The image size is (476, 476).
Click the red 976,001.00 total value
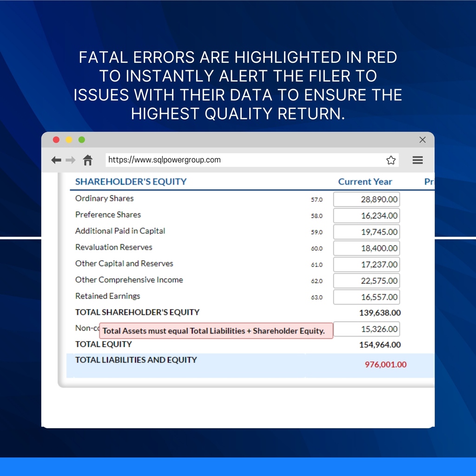coord(385,364)
